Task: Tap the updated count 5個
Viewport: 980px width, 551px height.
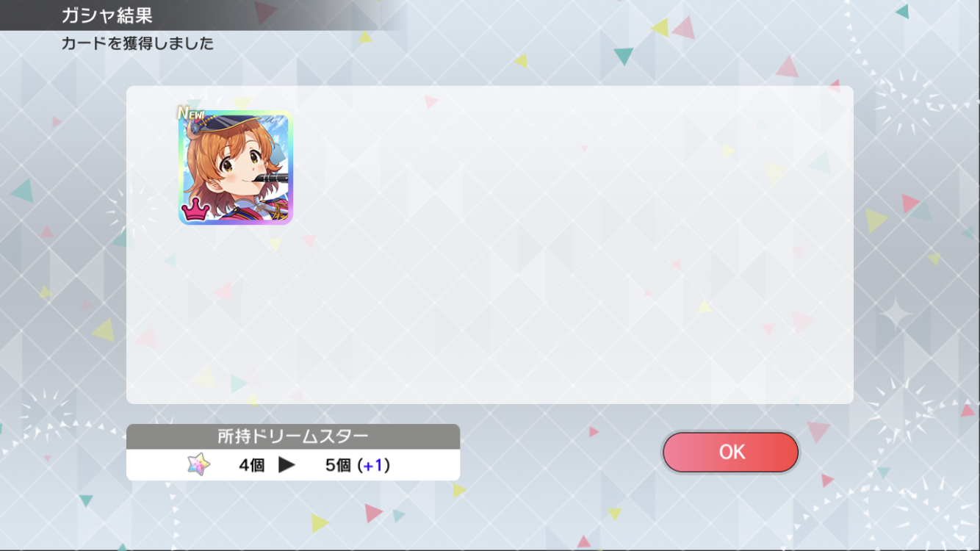Action: pos(339,465)
